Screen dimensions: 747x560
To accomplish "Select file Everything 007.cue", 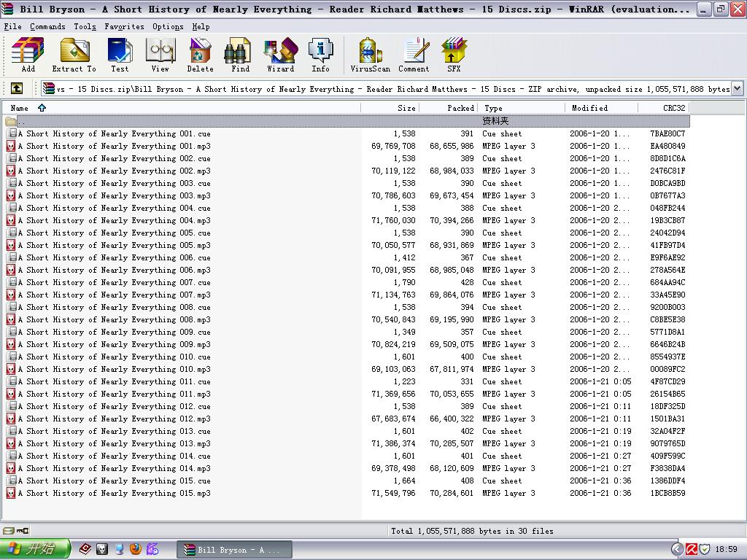I will 114,282.
